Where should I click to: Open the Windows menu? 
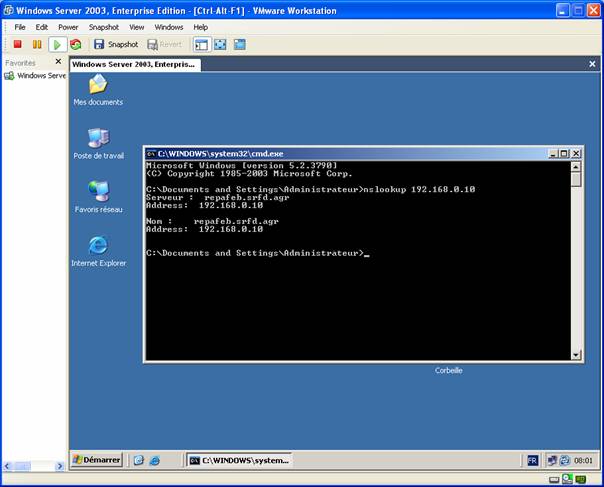[169, 27]
